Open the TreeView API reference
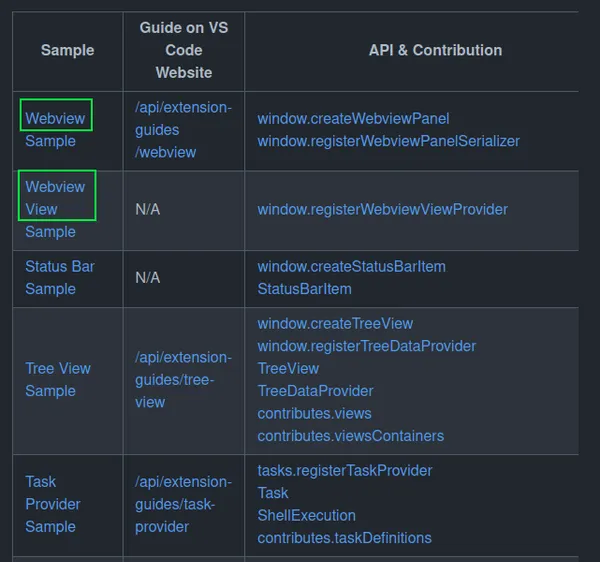This screenshot has height=562, width=600. [288, 369]
